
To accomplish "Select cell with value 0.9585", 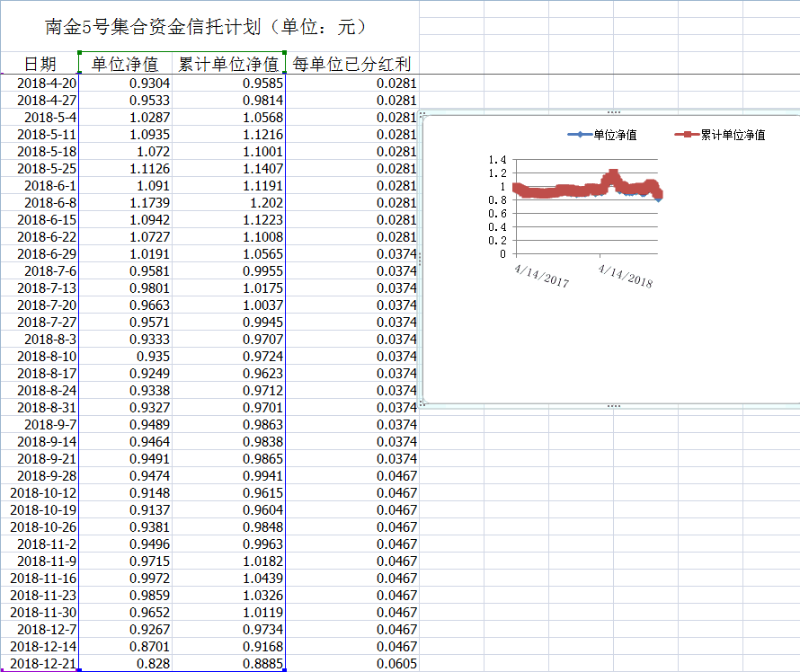I will (x=228, y=84).
